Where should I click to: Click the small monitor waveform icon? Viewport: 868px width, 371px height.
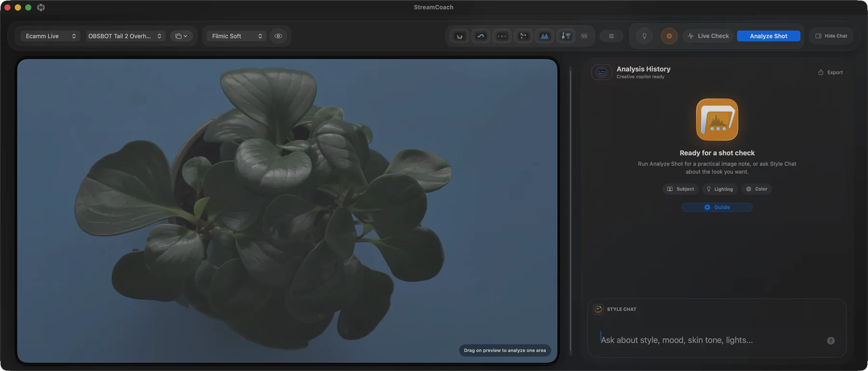point(584,36)
